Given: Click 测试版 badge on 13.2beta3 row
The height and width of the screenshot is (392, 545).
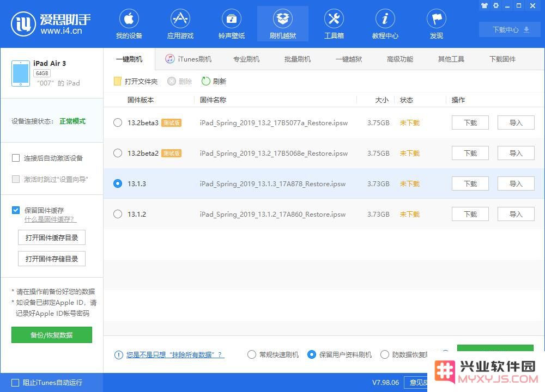Looking at the screenshot, I should [x=171, y=122].
